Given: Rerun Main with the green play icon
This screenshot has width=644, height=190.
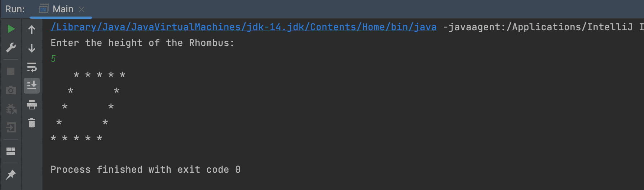Looking at the screenshot, I should [11, 29].
